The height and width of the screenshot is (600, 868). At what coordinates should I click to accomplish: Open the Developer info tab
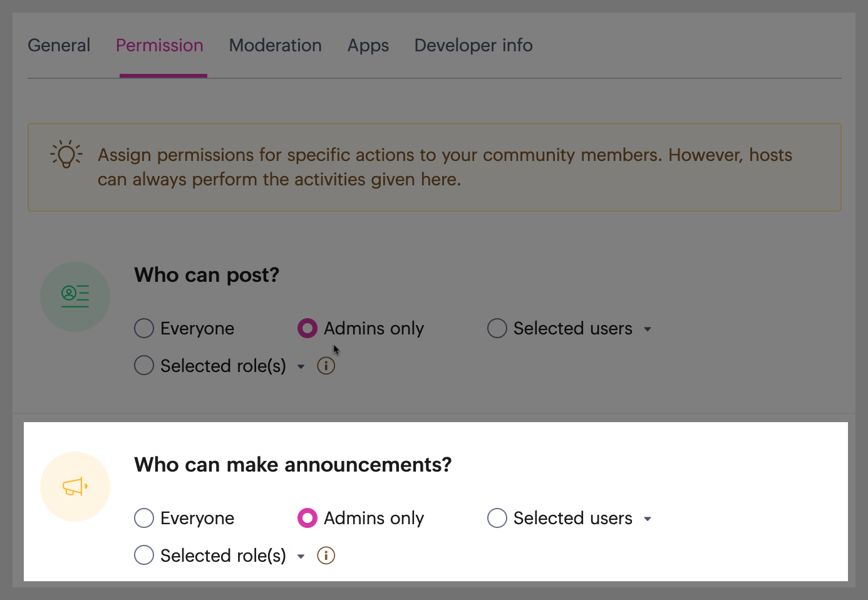(473, 46)
